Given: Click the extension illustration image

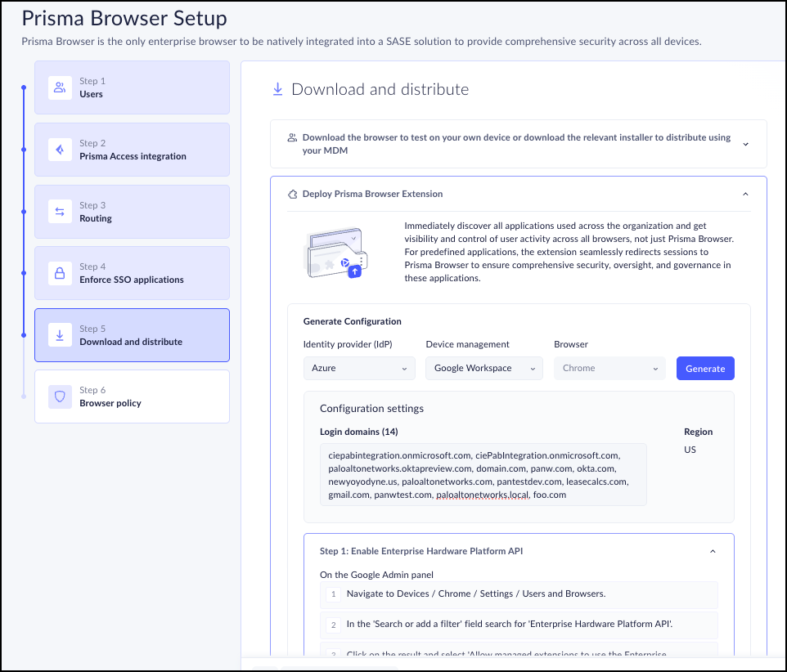Looking at the screenshot, I should coord(334,253).
